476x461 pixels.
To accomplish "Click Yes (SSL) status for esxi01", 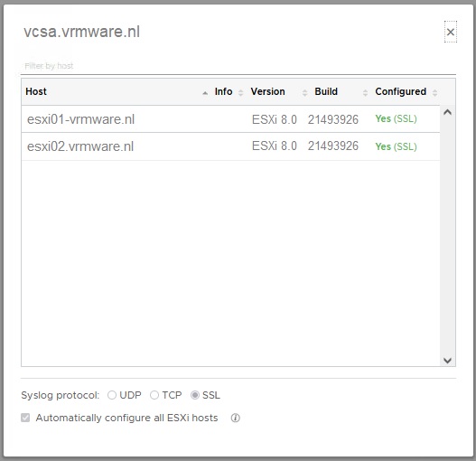I will tap(396, 118).
